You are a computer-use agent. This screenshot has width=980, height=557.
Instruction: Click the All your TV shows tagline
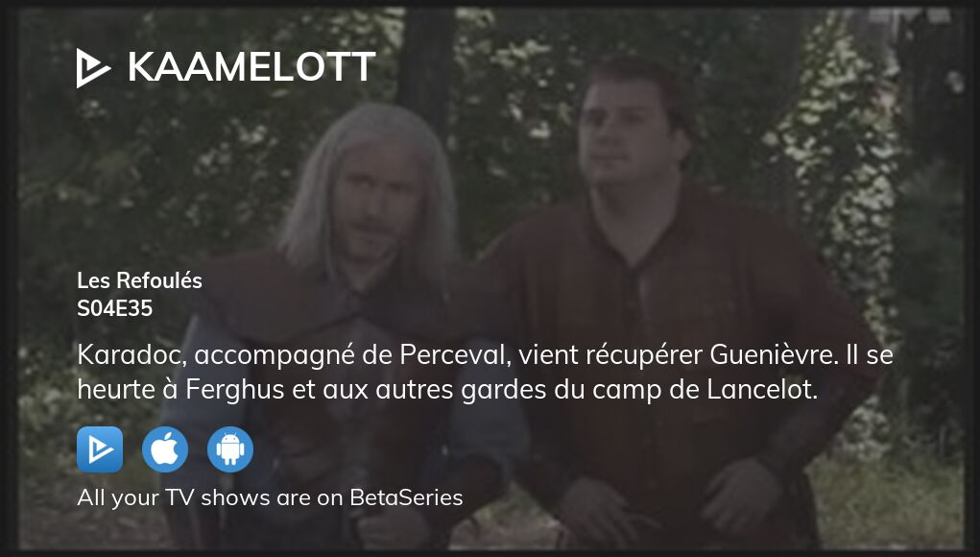pyautogui.click(x=270, y=497)
